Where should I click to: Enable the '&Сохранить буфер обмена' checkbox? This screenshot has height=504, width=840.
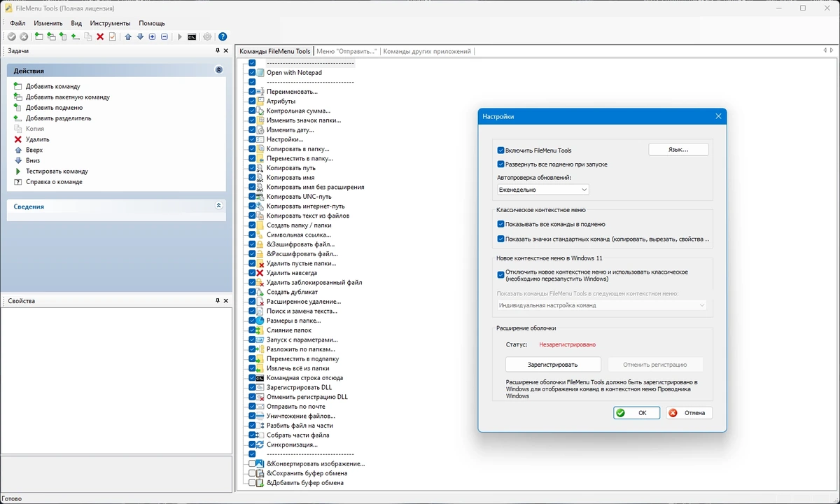(252, 473)
